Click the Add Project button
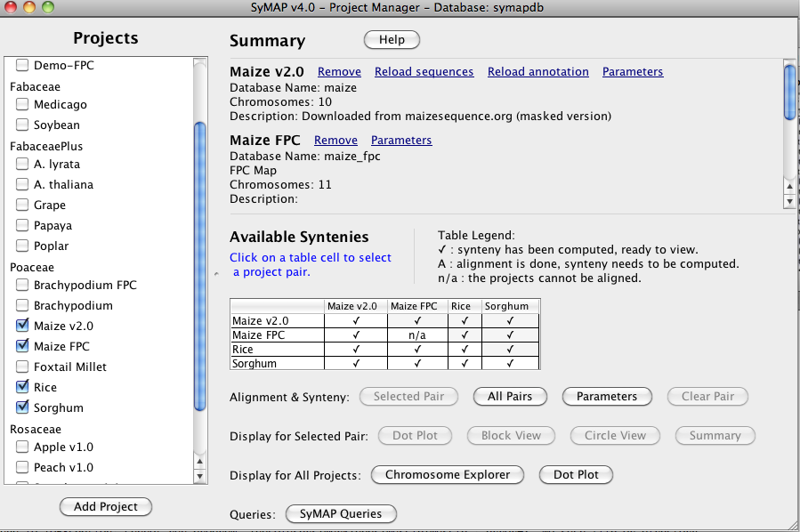800x532 pixels. point(106,506)
